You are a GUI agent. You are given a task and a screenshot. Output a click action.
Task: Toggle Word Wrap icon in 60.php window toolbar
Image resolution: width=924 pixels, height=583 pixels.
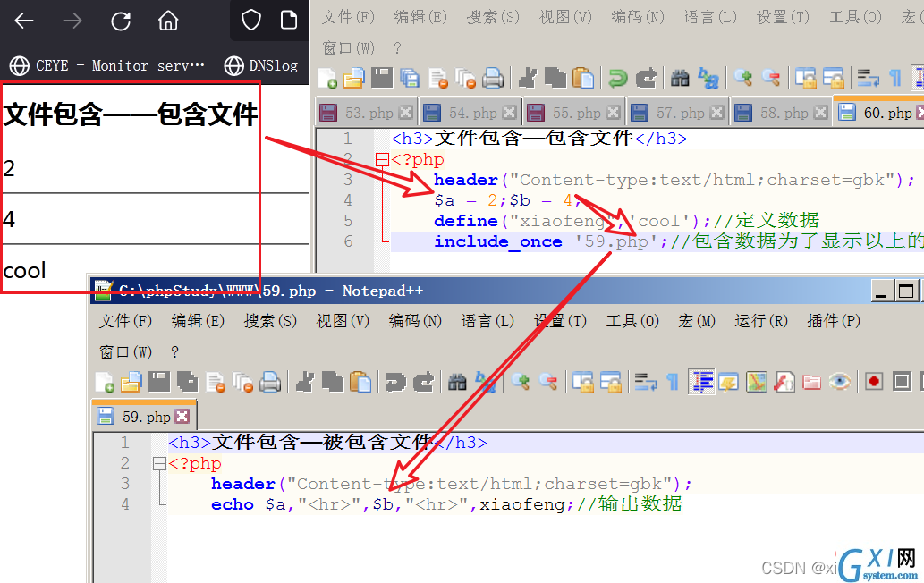868,79
